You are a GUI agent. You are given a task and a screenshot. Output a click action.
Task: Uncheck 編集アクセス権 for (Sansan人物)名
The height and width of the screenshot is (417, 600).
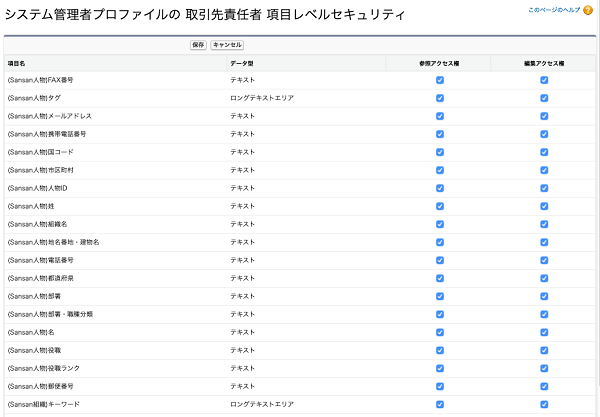[544, 332]
